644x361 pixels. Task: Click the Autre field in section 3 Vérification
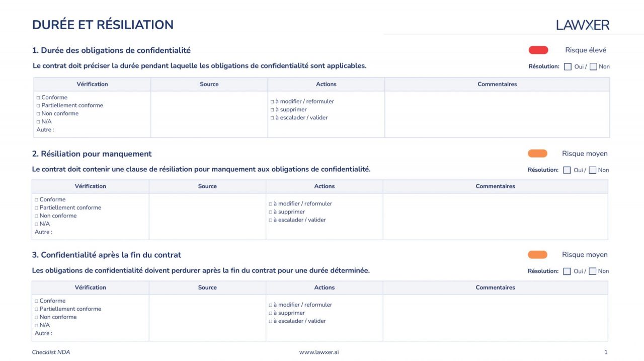(x=75, y=333)
